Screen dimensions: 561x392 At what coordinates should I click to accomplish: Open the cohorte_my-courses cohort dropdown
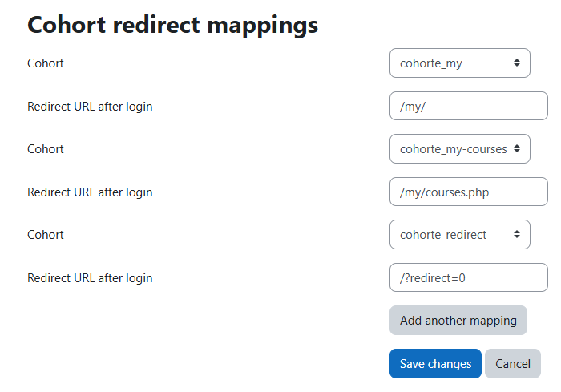460,148
